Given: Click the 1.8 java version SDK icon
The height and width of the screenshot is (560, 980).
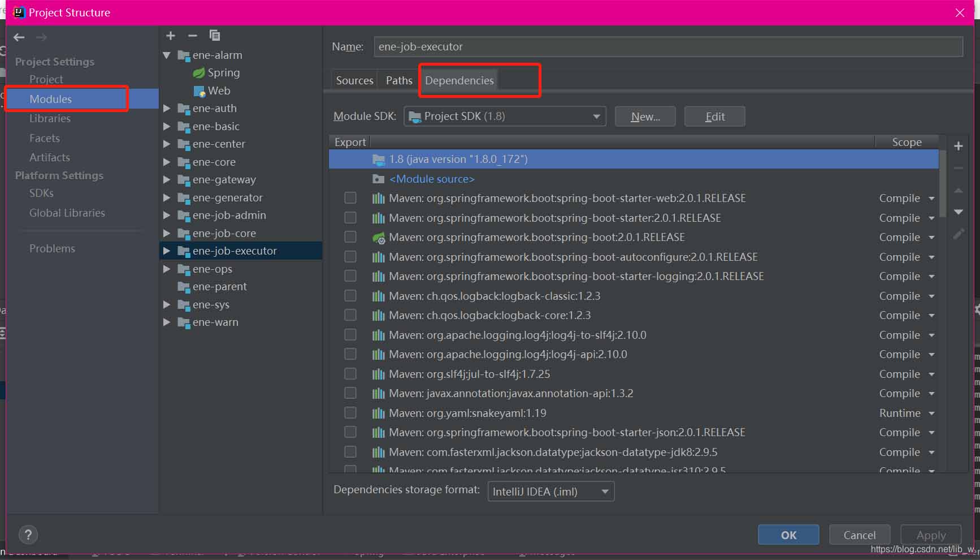Looking at the screenshot, I should [379, 160].
